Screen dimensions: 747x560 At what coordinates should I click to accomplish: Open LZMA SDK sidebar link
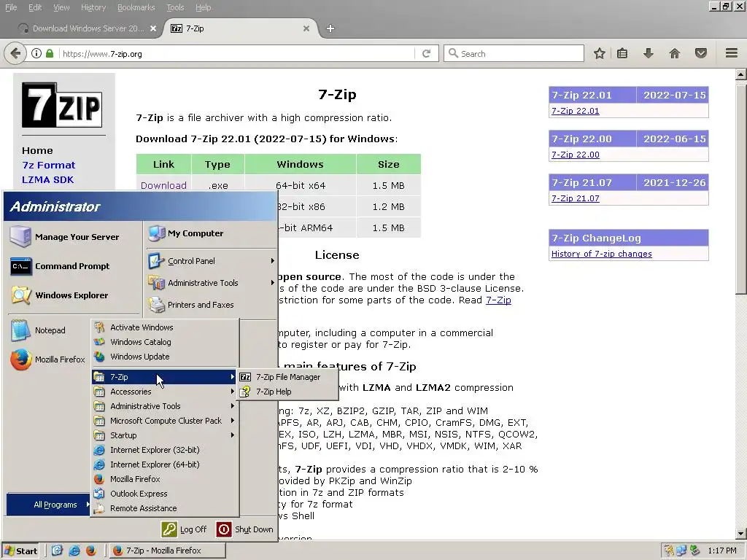47,180
